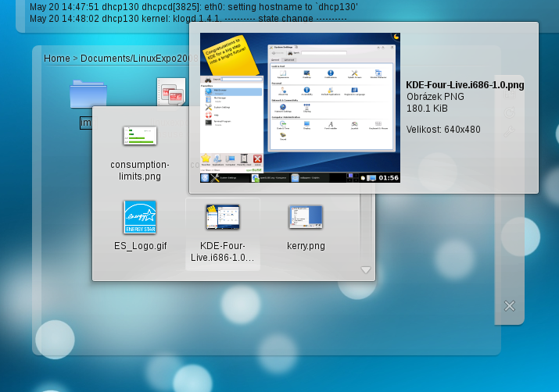Select the consumption-limits.png file icon
Screen dimensions: 559x392
point(140,136)
